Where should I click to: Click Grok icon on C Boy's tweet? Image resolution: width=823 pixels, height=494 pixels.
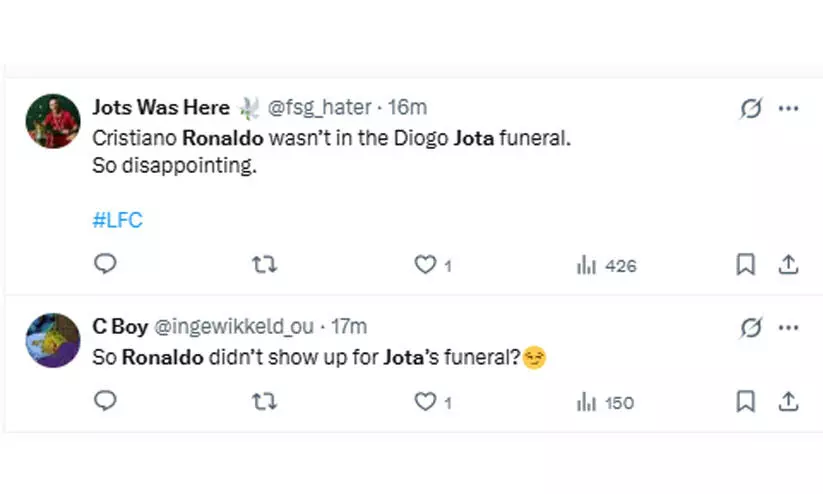click(x=750, y=327)
